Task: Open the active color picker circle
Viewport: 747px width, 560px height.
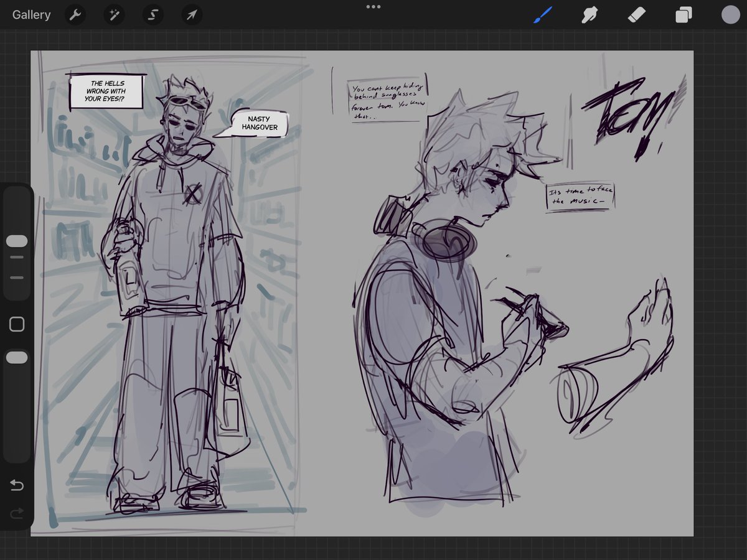Action: (730, 15)
